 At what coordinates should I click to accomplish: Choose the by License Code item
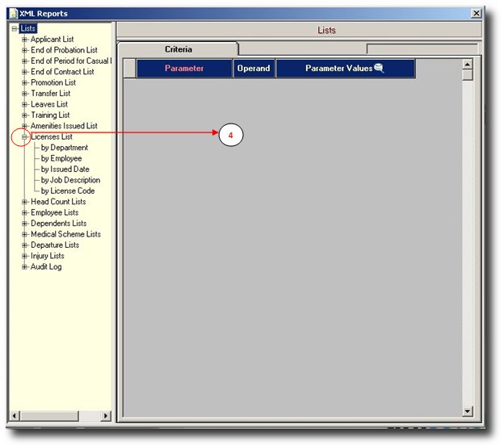pos(68,191)
